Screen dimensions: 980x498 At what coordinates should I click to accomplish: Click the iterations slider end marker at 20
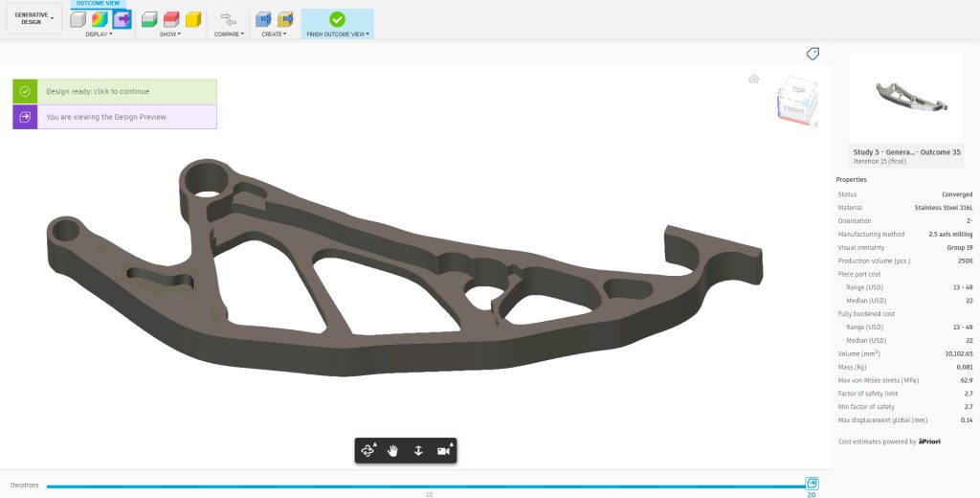[x=812, y=484]
